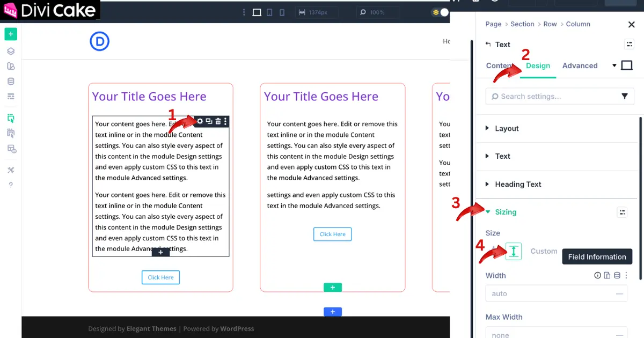This screenshot has height=338, width=644.
Task: Open the database variables icon in left sidebar
Action: [11, 82]
